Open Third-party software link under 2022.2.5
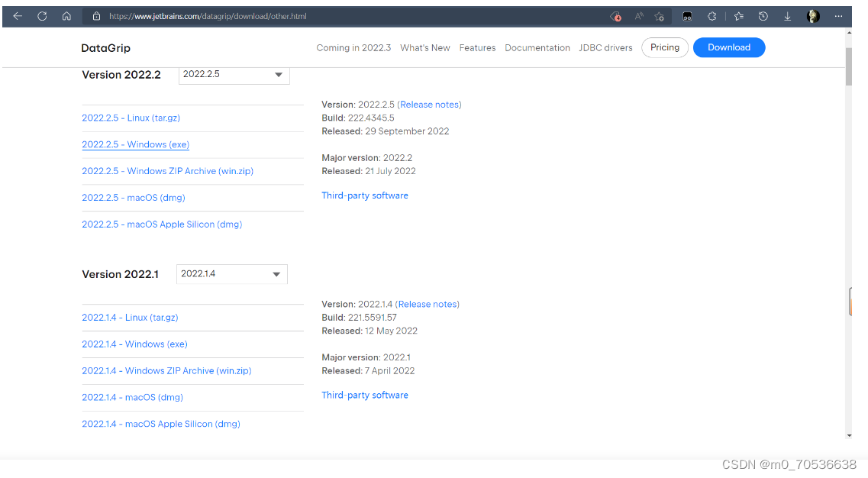This screenshot has width=868, height=478. tap(365, 195)
